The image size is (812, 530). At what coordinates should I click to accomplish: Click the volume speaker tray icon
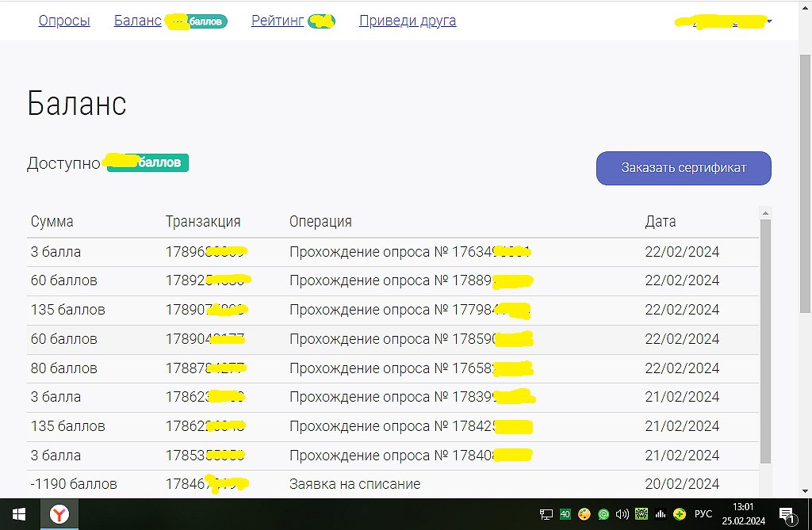[x=622, y=514]
